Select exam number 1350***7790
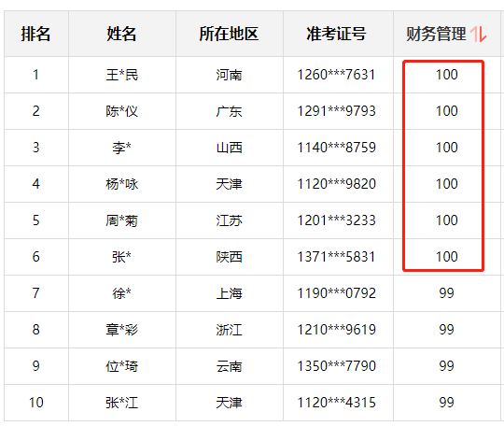 pyautogui.click(x=337, y=365)
